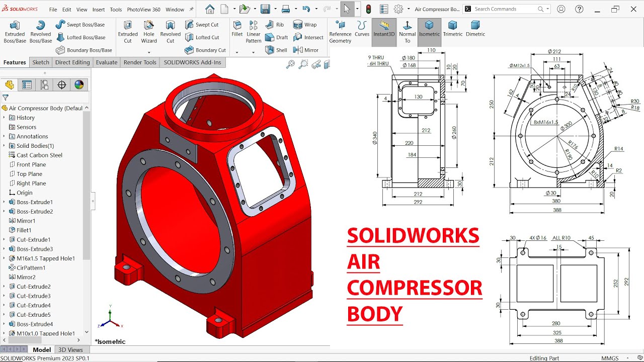Click the Lofted Boss/Base tool
The image size is (644, 362).
[80, 37]
